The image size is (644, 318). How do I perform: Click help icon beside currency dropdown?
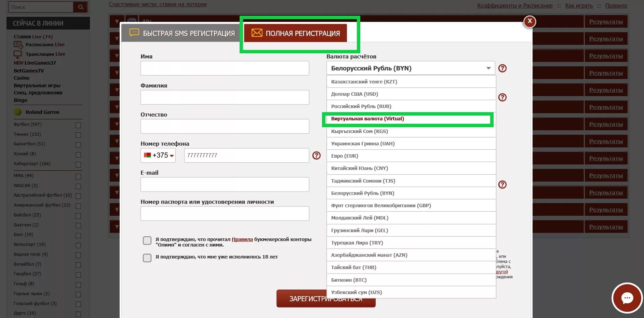502,68
